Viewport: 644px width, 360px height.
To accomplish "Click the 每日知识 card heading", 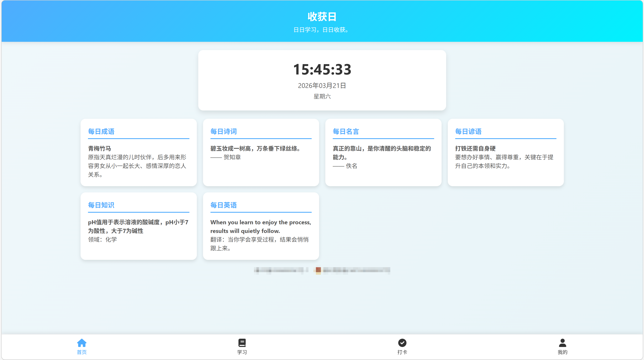I will point(101,205).
